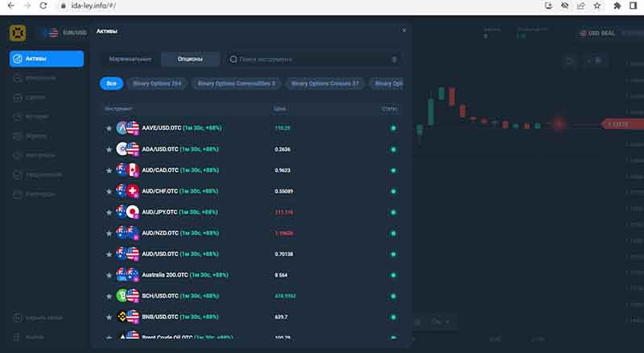The image size is (644, 353).
Task: Star BCH/USD.OTC as favorite
Action: tap(109, 297)
